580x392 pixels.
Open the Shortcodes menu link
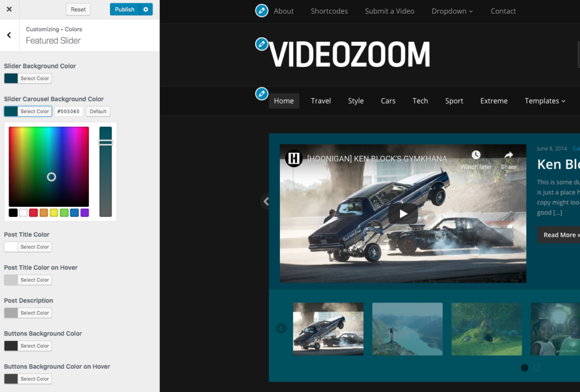pos(329,11)
